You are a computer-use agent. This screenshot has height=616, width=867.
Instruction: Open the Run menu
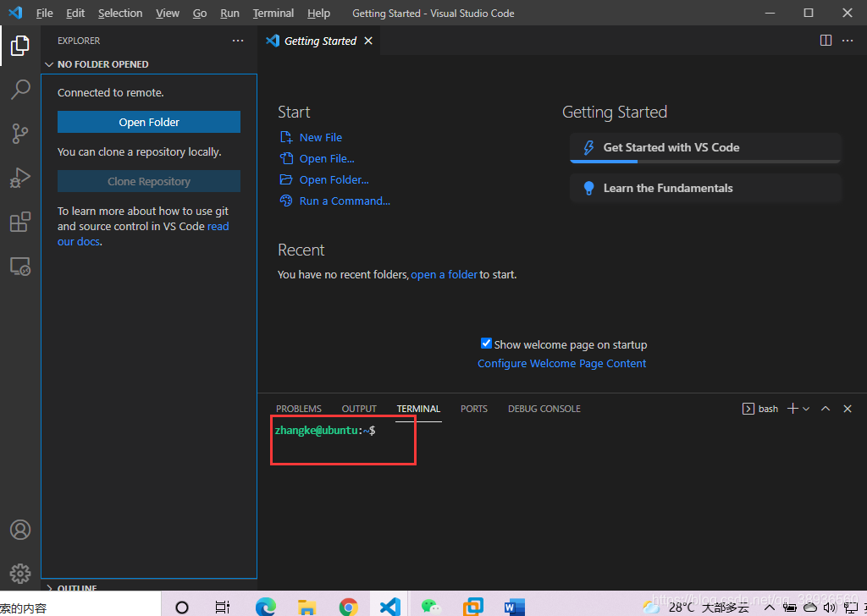[229, 13]
